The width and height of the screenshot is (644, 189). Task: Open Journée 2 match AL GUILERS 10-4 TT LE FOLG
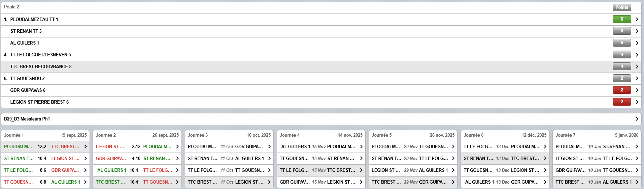click(x=137, y=170)
